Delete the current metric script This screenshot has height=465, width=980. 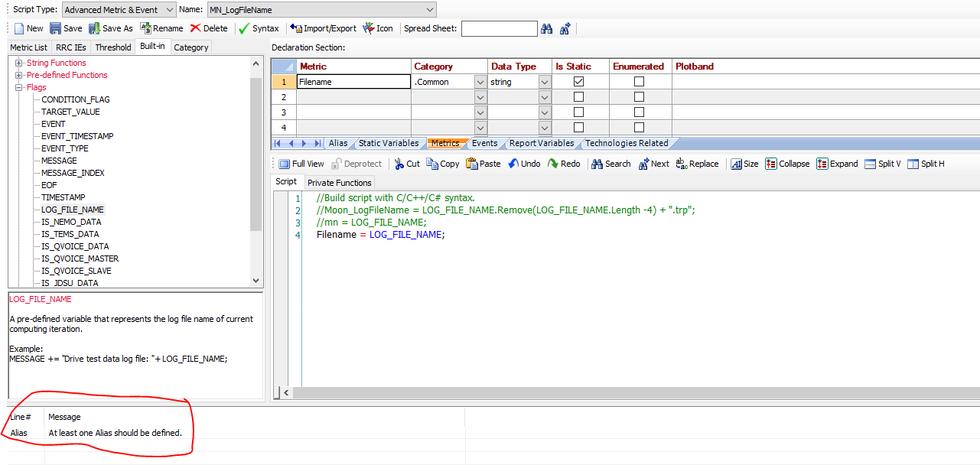(209, 28)
